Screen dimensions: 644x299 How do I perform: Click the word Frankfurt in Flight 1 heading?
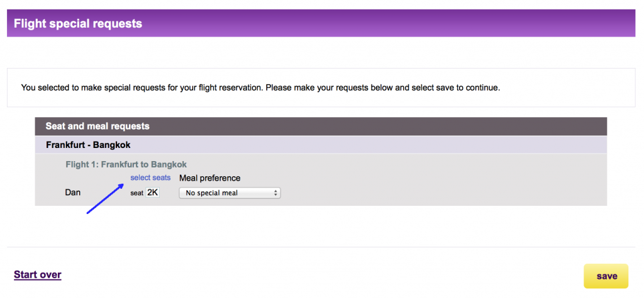(121, 164)
